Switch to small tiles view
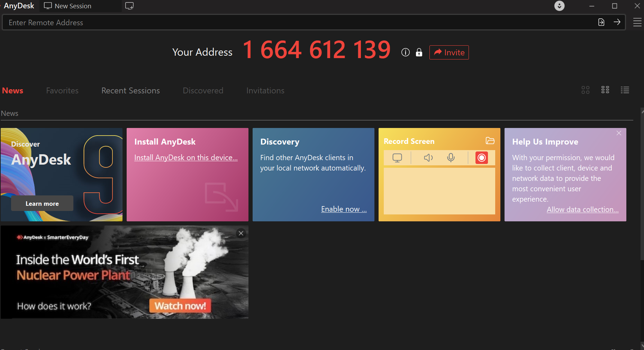This screenshot has height=350, width=644. (x=605, y=90)
